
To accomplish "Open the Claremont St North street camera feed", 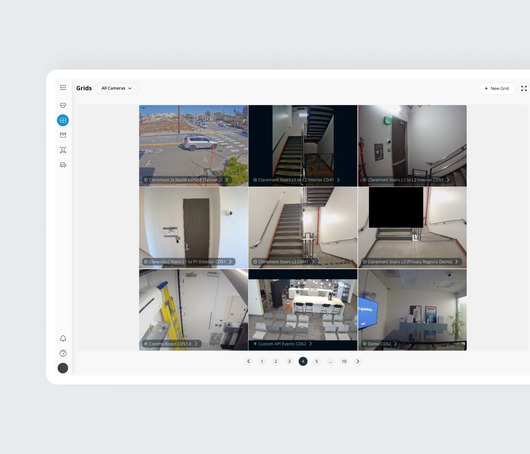I will (193, 146).
